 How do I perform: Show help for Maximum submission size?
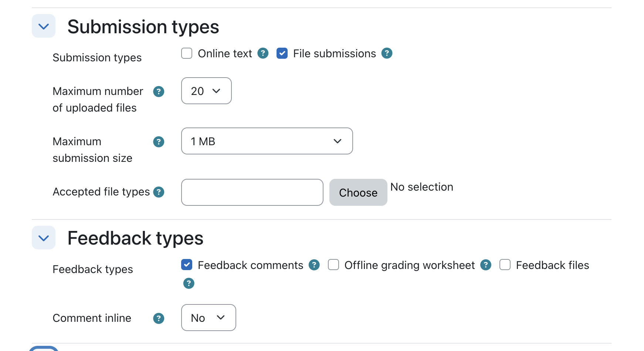pos(159,142)
